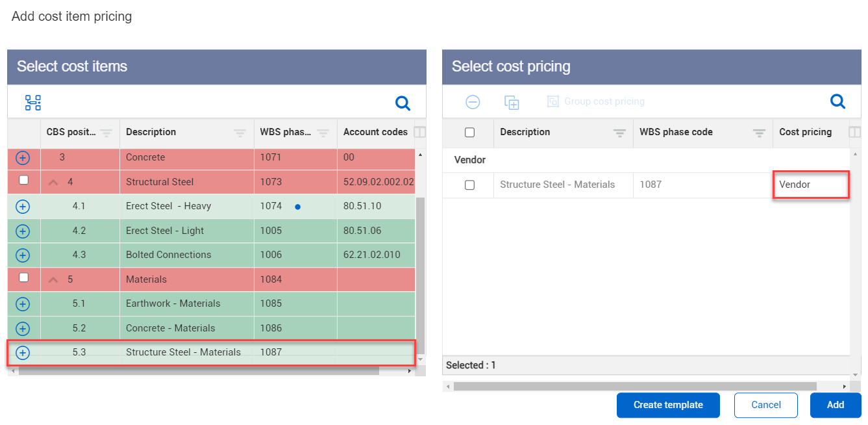This screenshot has width=868, height=425.
Task: Open search in Select cost pricing panel
Action: tap(837, 101)
